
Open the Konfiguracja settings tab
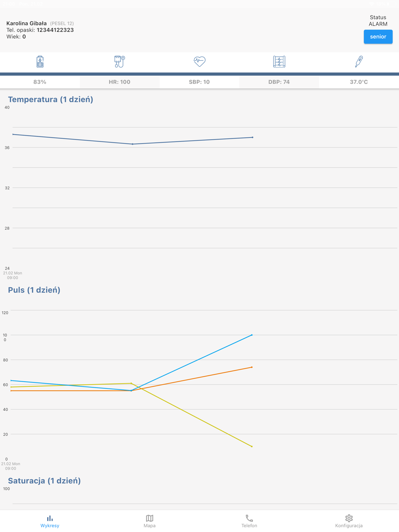pyautogui.click(x=349, y=521)
